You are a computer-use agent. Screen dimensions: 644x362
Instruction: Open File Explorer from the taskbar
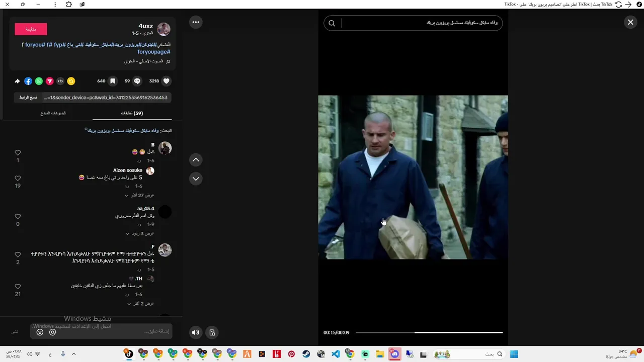pyautogui.click(x=380, y=354)
